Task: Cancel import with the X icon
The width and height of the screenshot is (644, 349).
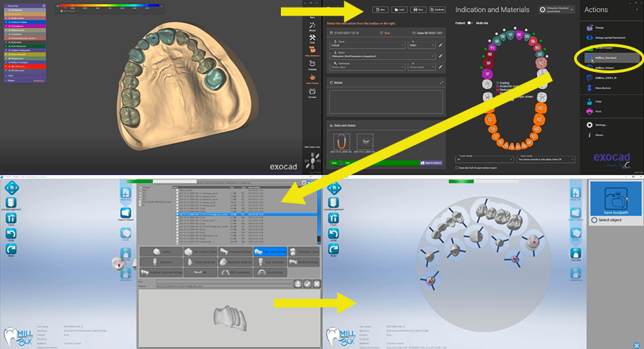Action: [317, 284]
